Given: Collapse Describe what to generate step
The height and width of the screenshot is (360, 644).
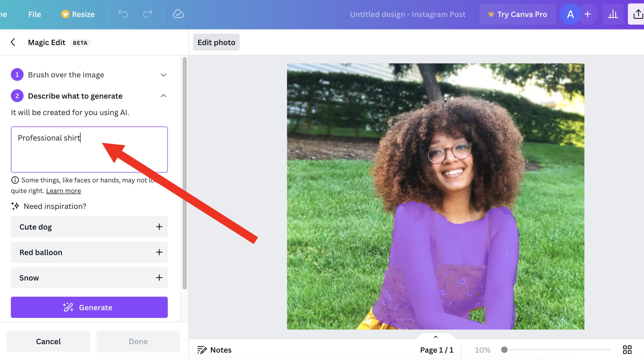Looking at the screenshot, I should 163,96.
